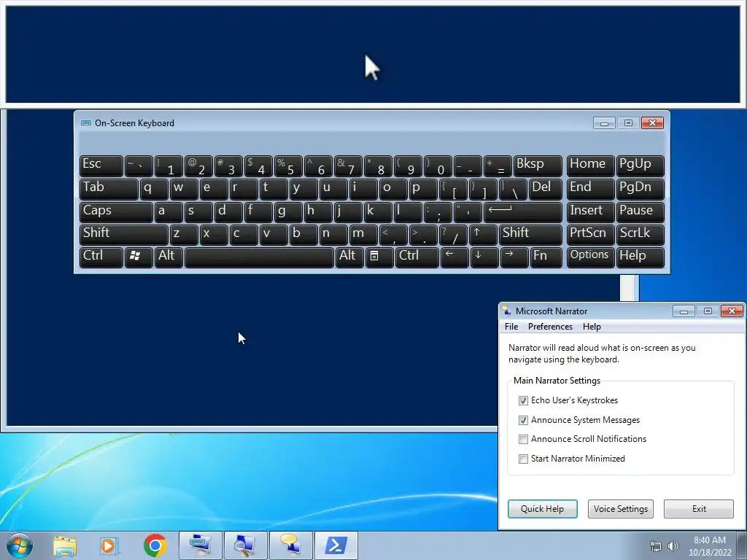The width and height of the screenshot is (747, 560).
Task: Click the Microsoft Narrator title bar icon
Action: tap(507, 311)
